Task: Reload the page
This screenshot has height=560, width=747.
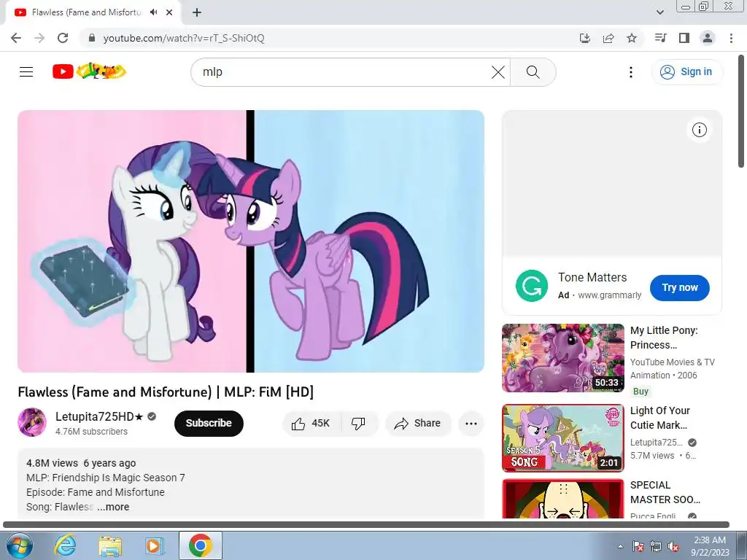Action: tap(63, 38)
